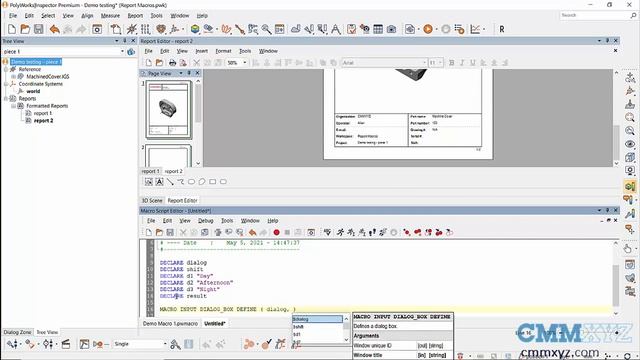This screenshot has width=640, height=360.
Task: Click text annotation 'A' icon in main toolbar
Action: (x=336, y=29)
